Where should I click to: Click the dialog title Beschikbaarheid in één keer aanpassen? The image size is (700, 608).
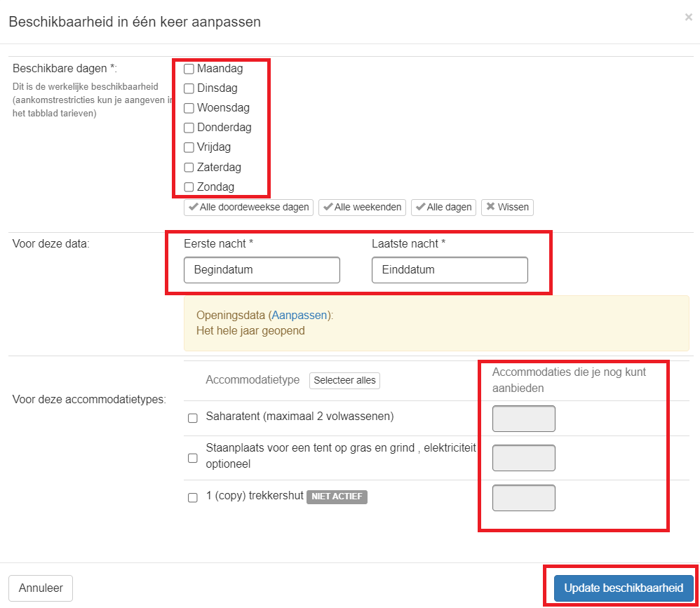(135, 22)
